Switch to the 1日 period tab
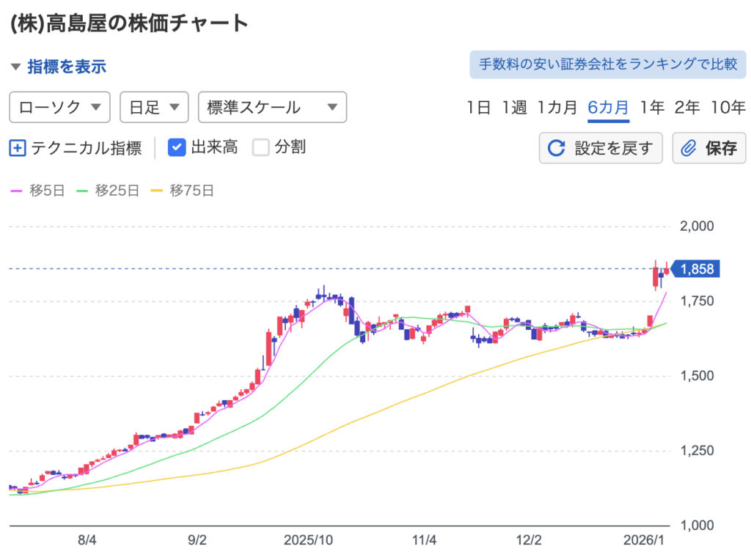Screen dimensions: 751x560 click(x=478, y=107)
